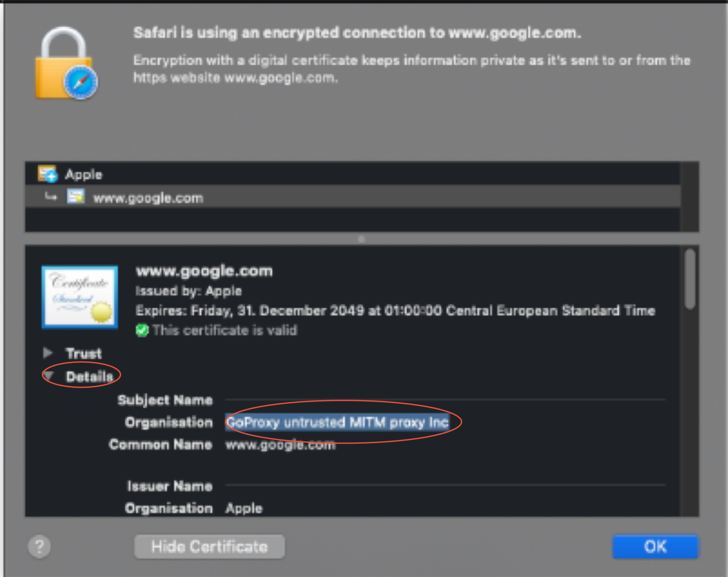Select the Apple item in the certificate chain
Image resolution: width=728 pixels, height=577 pixels.
point(83,174)
